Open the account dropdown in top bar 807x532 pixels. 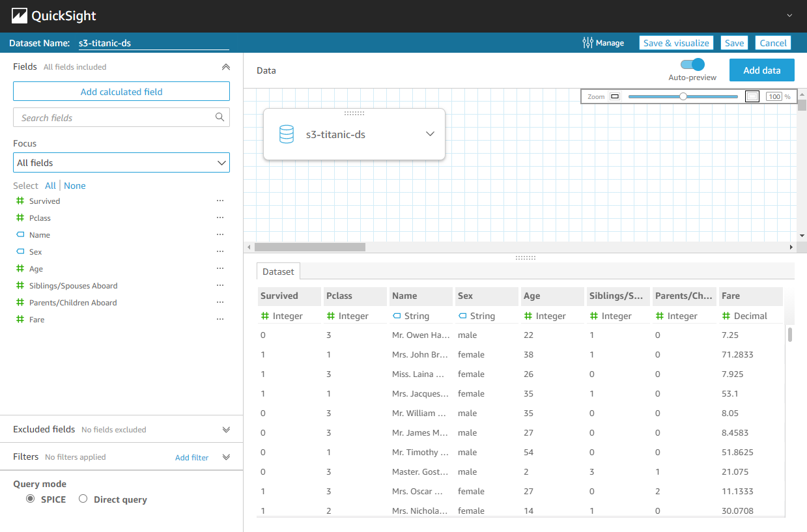(x=789, y=15)
